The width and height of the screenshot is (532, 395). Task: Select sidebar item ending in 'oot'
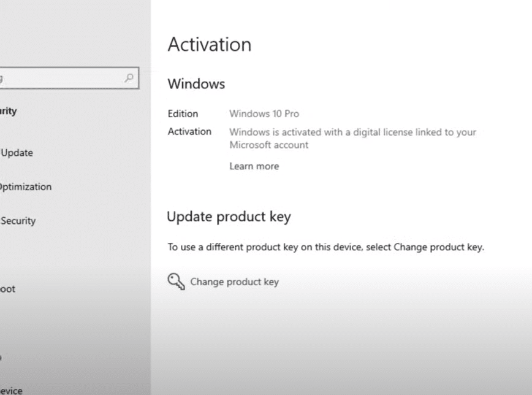tap(7, 289)
